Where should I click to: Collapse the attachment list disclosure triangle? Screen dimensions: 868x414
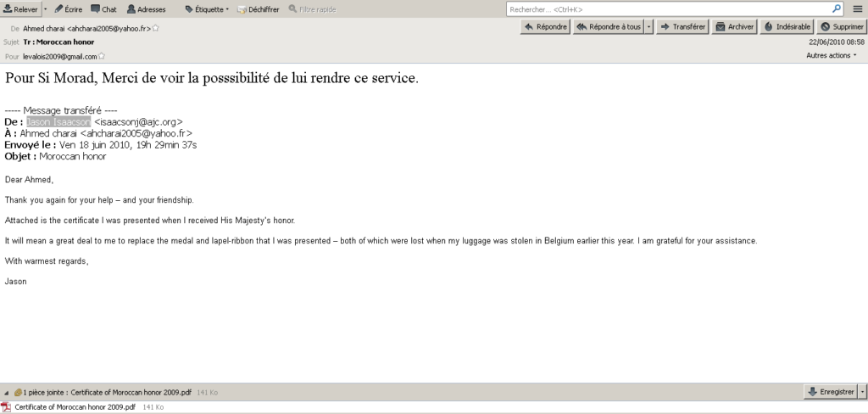7,393
